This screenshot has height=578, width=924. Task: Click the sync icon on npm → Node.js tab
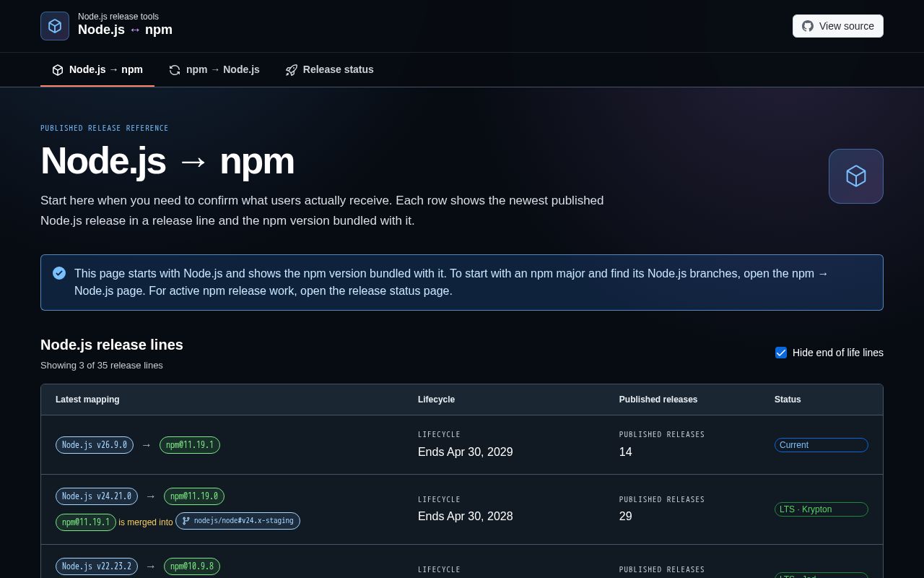(x=175, y=70)
